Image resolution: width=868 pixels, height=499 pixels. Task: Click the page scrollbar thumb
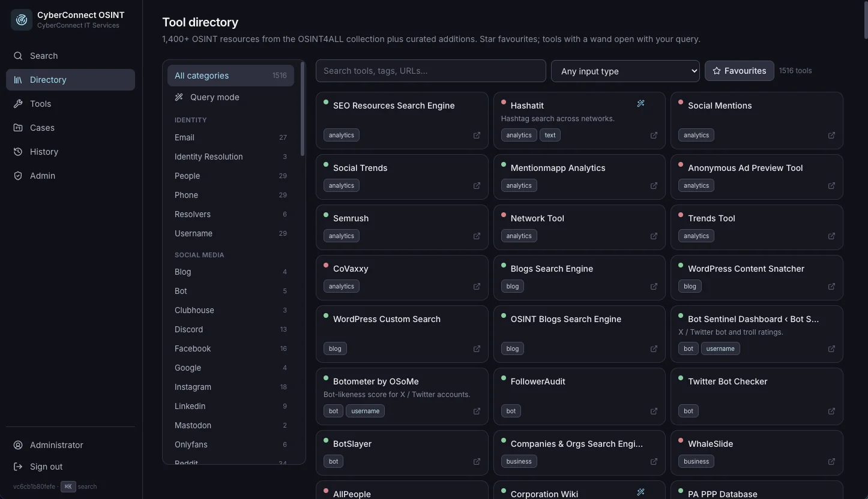pos(865,20)
